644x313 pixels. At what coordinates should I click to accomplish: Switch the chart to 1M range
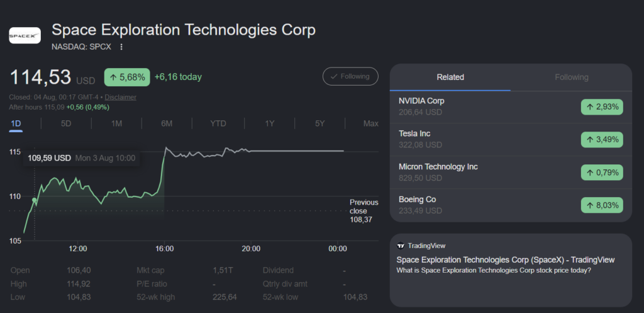click(116, 123)
